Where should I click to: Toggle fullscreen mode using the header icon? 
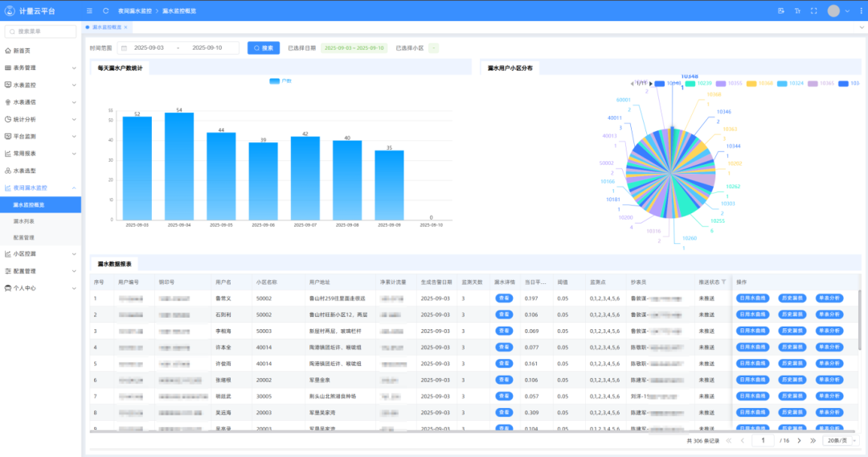pos(813,10)
